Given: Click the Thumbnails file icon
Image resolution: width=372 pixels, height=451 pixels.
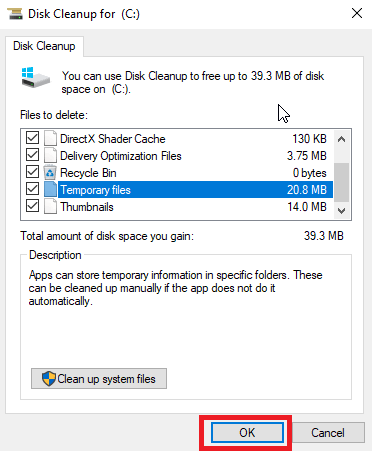Looking at the screenshot, I should 50,207.
